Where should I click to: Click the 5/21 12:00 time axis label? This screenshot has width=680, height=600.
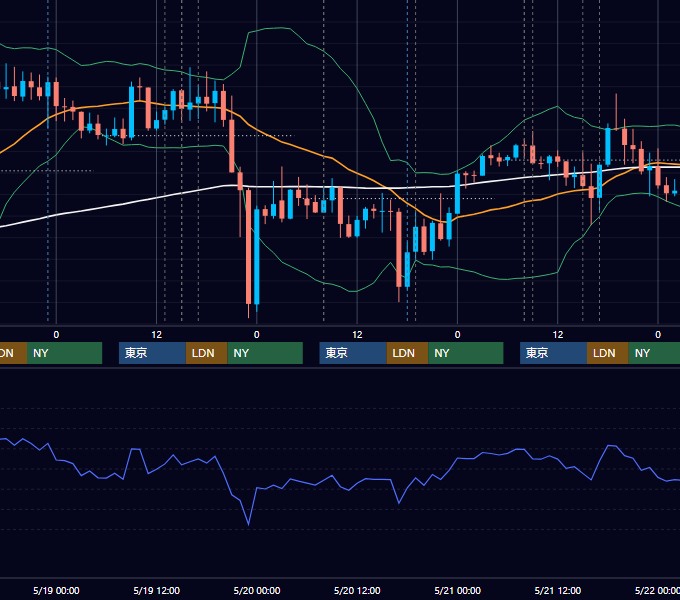coord(558,590)
